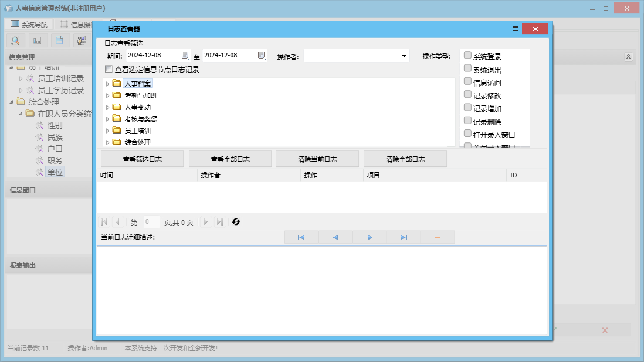Expand the 考勤与加班 tree node

[107, 95]
